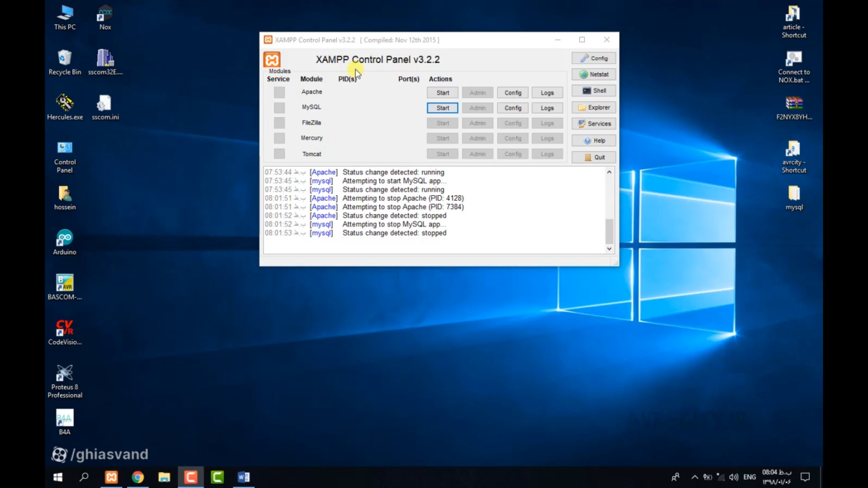Viewport: 868px width, 488px height.
Task: Start the MySQL module
Action: [x=443, y=108]
